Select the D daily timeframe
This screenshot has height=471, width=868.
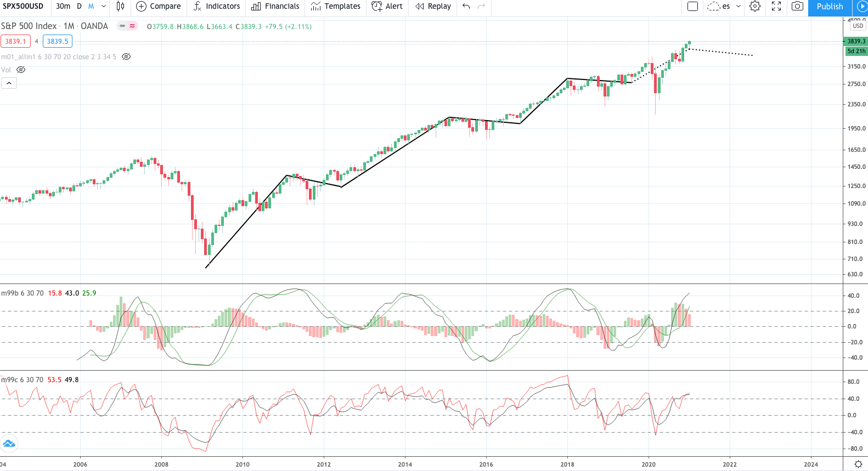(x=79, y=7)
